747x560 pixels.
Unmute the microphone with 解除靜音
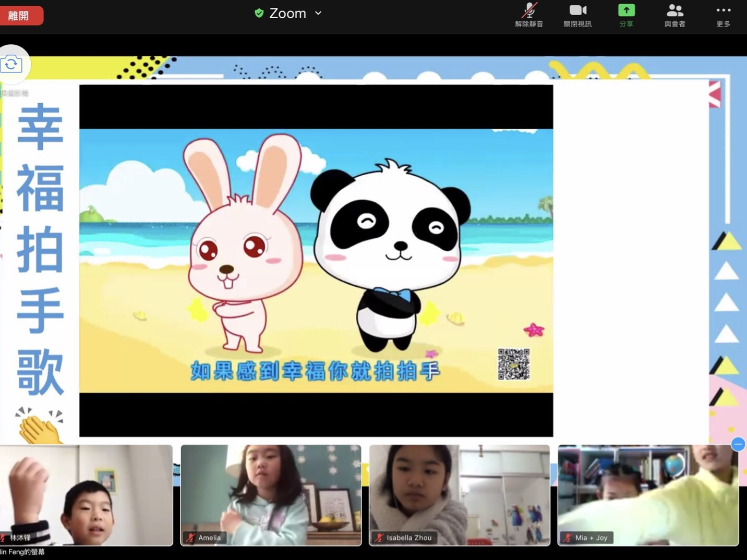(529, 16)
